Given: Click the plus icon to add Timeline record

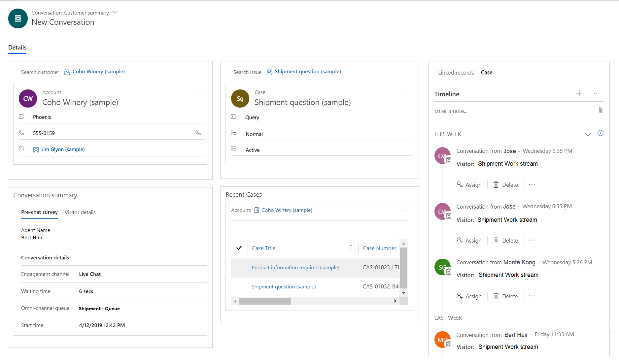Looking at the screenshot, I should click(x=579, y=93).
